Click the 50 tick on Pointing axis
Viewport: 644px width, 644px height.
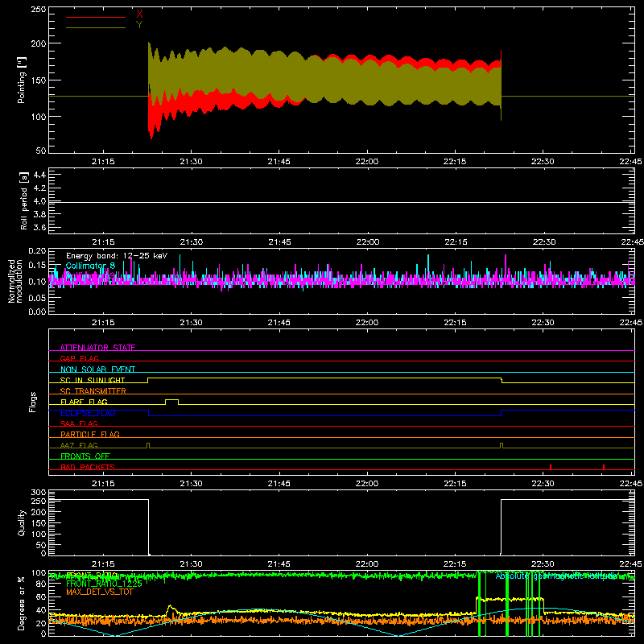point(41,151)
